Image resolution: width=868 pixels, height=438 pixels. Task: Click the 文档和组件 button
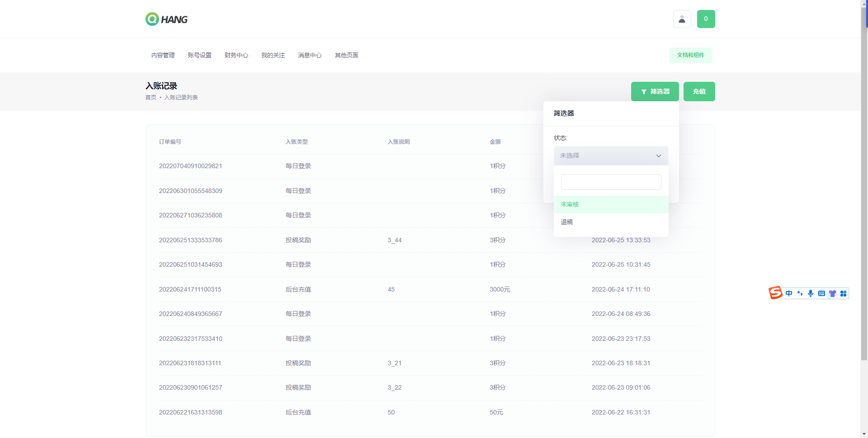point(690,55)
